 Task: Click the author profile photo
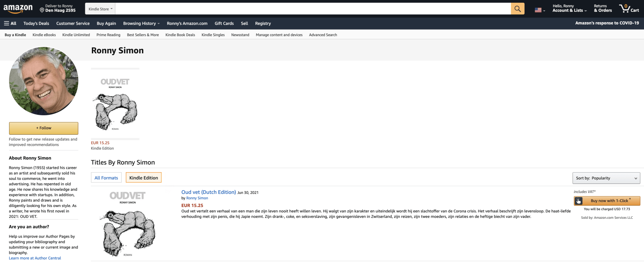[44, 81]
